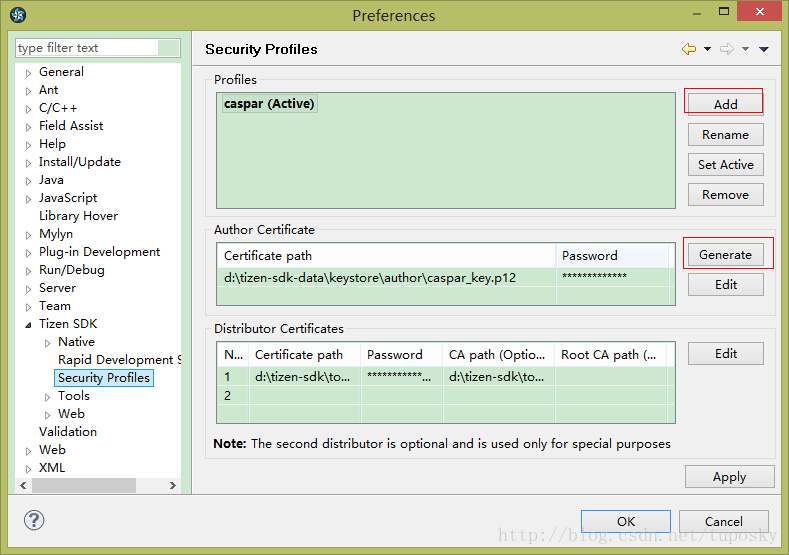
Task: Click Edit button for Author Certificate
Action: [725, 285]
